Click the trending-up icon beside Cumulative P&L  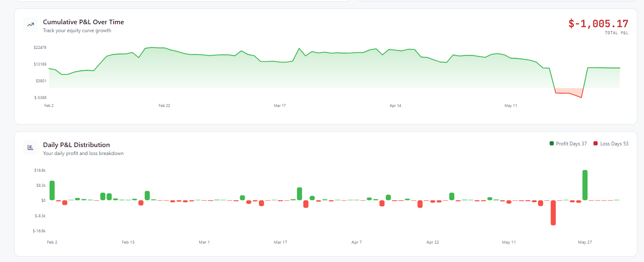[30, 25]
